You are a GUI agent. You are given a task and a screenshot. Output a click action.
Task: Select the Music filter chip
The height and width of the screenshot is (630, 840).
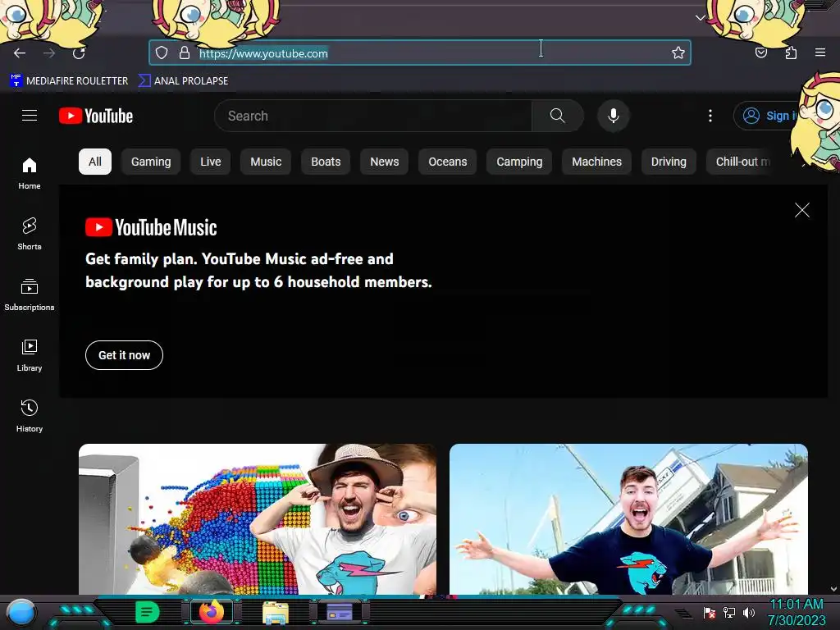[266, 162]
